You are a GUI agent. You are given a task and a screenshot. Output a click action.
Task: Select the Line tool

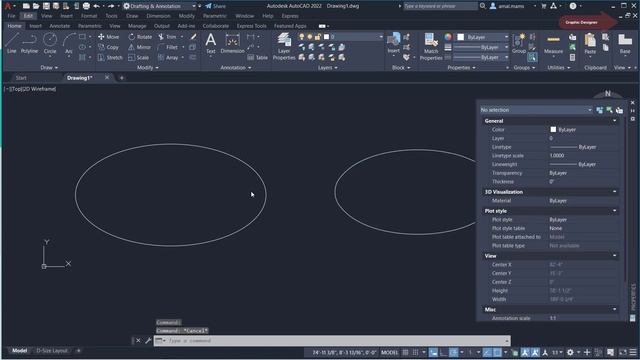[x=11, y=43]
